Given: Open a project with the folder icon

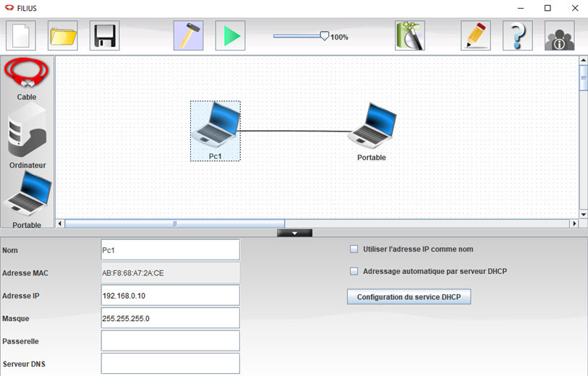Looking at the screenshot, I should pos(63,35).
